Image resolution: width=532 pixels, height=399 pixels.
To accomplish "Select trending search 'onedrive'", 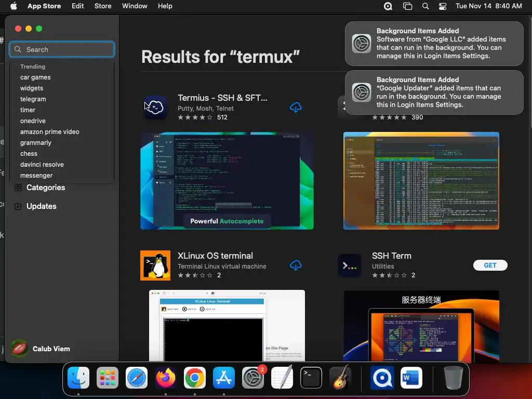I will pyautogui.click(x=33, y=121).
